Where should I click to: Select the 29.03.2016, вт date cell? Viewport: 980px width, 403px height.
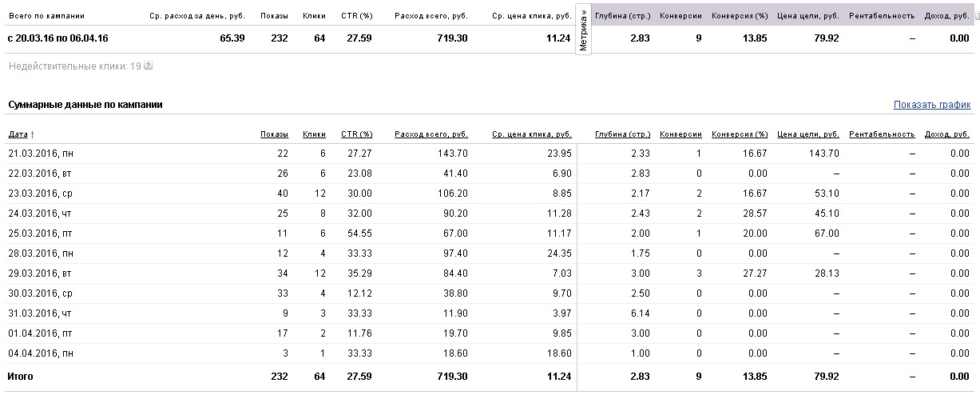(45, 273)
